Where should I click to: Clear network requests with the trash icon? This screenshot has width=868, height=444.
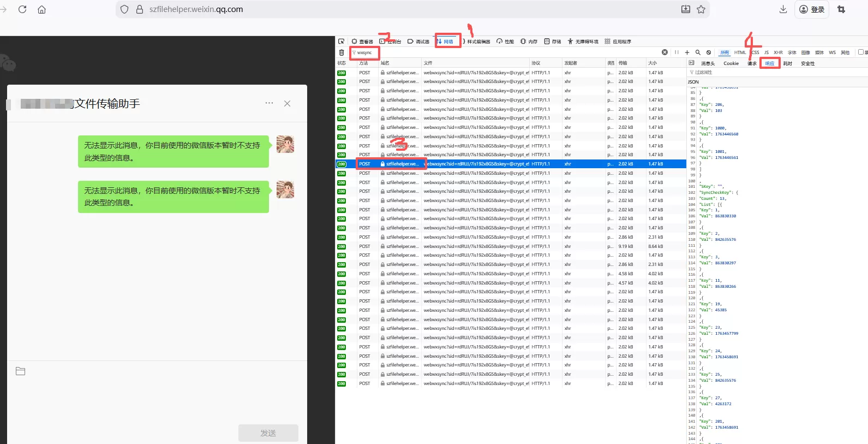pyautogui.click(x=342, y=52)
